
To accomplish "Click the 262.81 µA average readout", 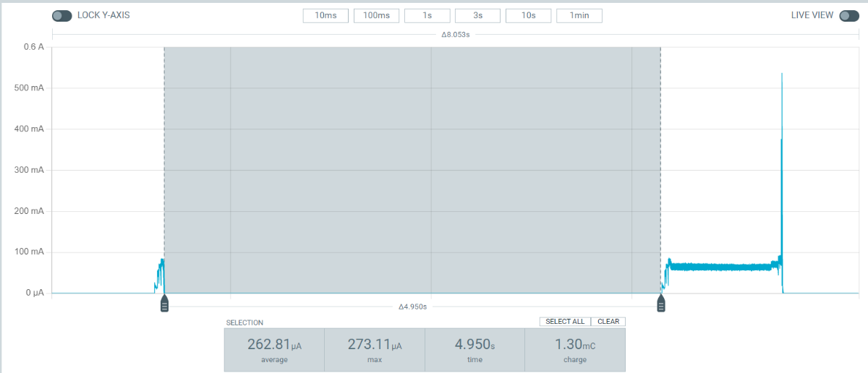I will pyautogui.click(x=274, y=349).
